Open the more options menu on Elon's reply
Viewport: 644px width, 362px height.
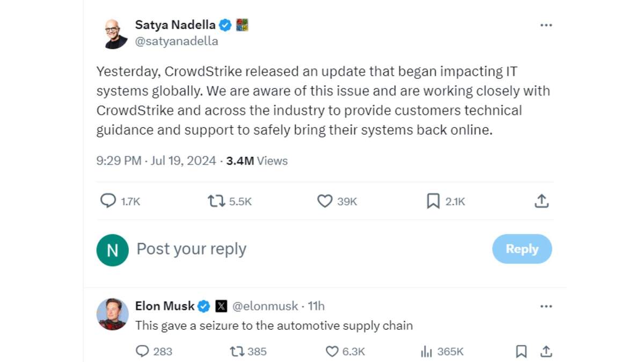click(x=546, y=306)
